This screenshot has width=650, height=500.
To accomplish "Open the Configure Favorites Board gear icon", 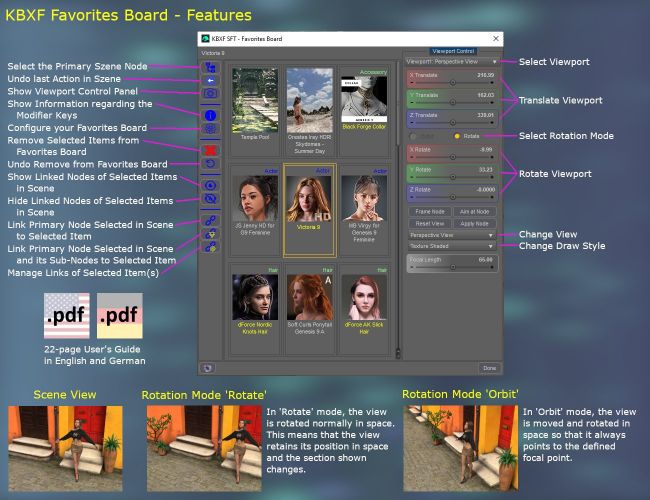I will tap(210, 128).
